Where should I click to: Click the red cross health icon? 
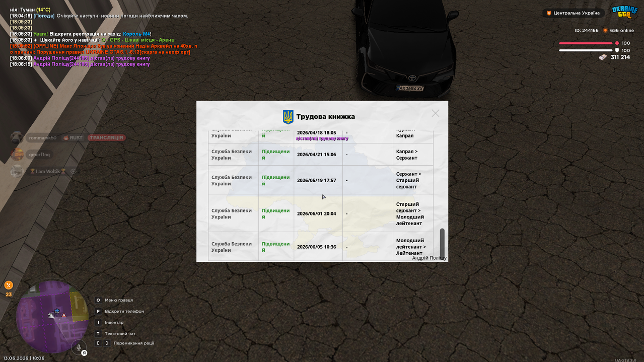point(617,43)
